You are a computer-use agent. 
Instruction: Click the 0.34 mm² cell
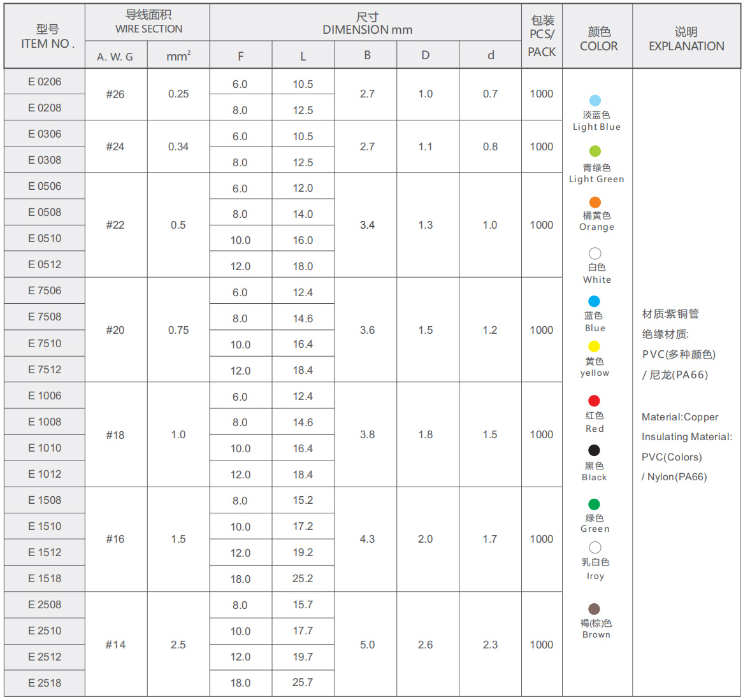coord(178,146)
